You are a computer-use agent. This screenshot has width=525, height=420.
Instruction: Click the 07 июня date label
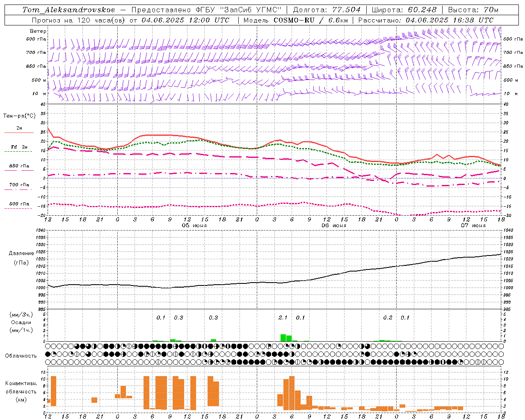pyautogui.click(x=473, y=226)
